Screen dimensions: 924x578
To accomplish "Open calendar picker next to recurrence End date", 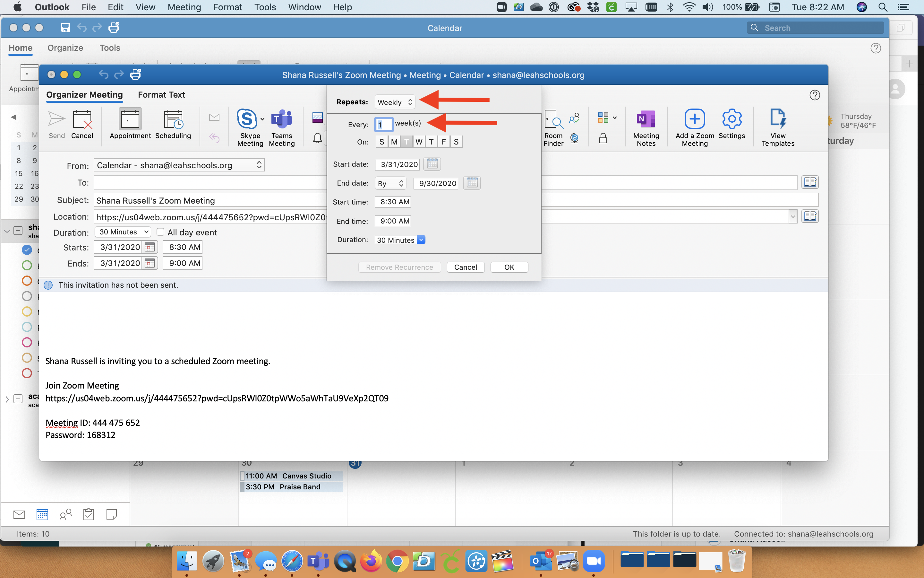I will click(472, 183).
